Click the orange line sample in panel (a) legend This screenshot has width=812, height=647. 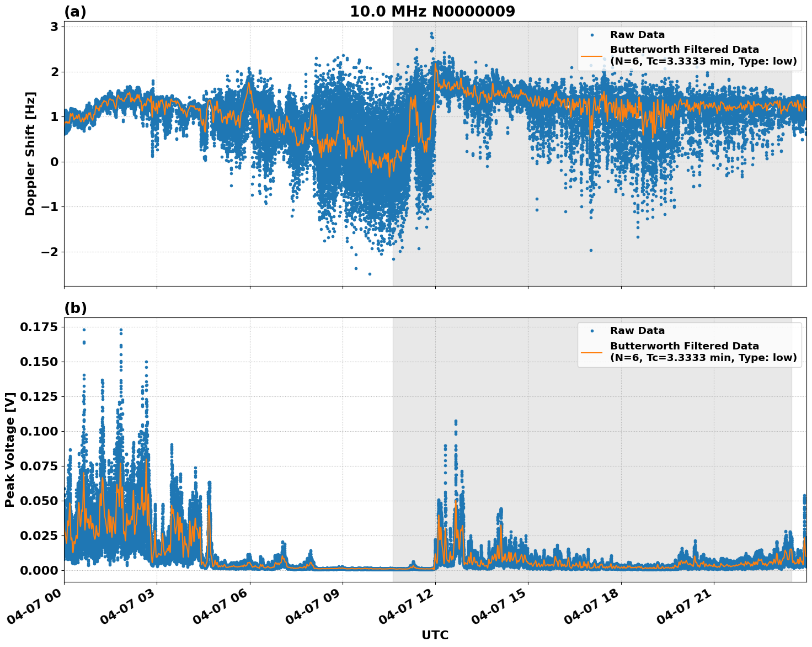point(593,57)
